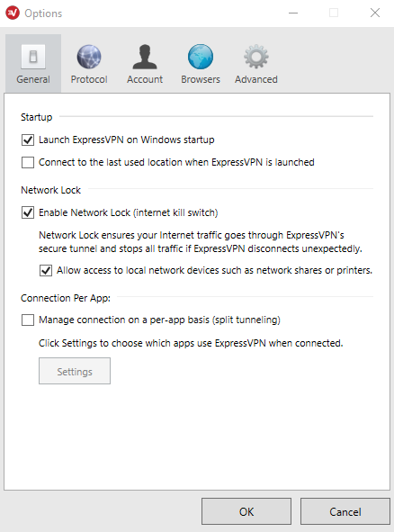Uncheck Allow access to local network devices
The width and height of the screenshot is (394, 532).
click(46, 270)
